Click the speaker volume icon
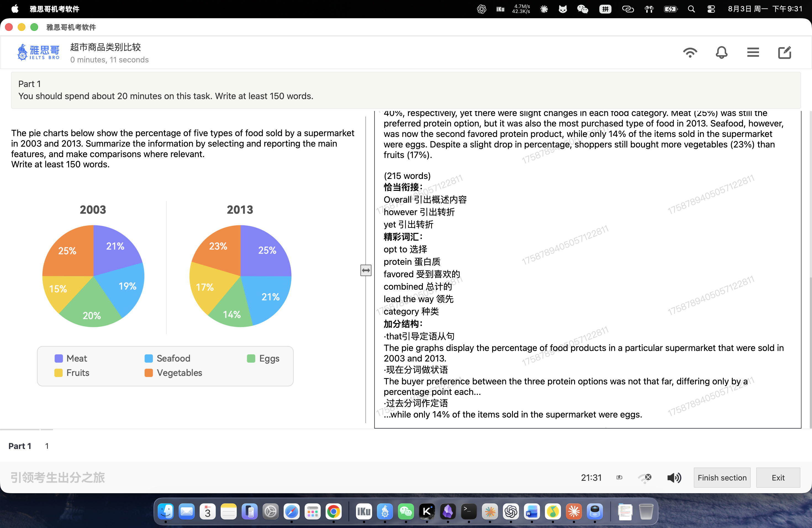 tap(674, 477)
